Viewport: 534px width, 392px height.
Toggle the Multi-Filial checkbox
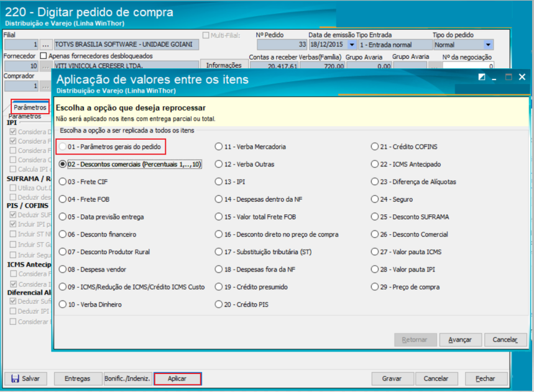tap(206, 35)
